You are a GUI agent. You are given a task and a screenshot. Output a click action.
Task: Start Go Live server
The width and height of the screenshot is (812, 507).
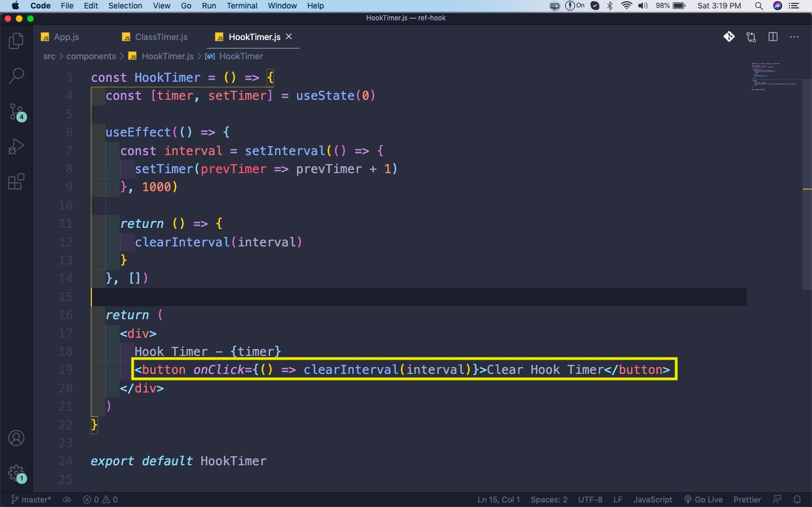coord(703,500)
